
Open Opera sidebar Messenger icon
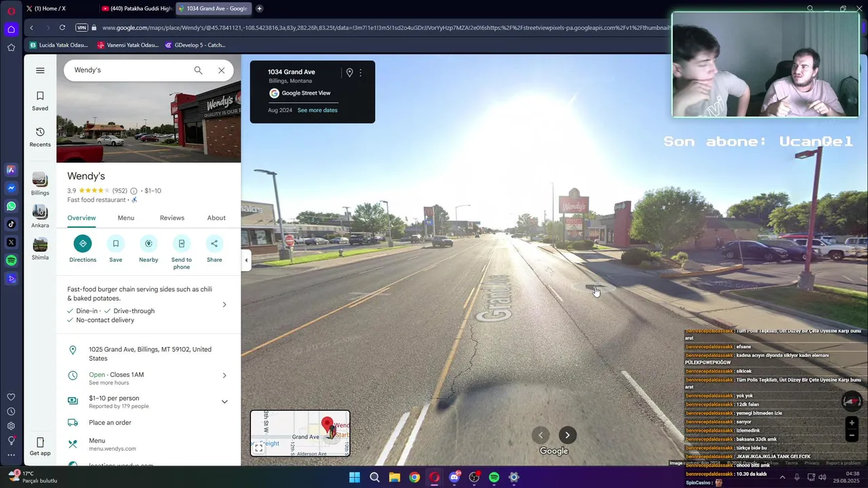pos(11,188)
